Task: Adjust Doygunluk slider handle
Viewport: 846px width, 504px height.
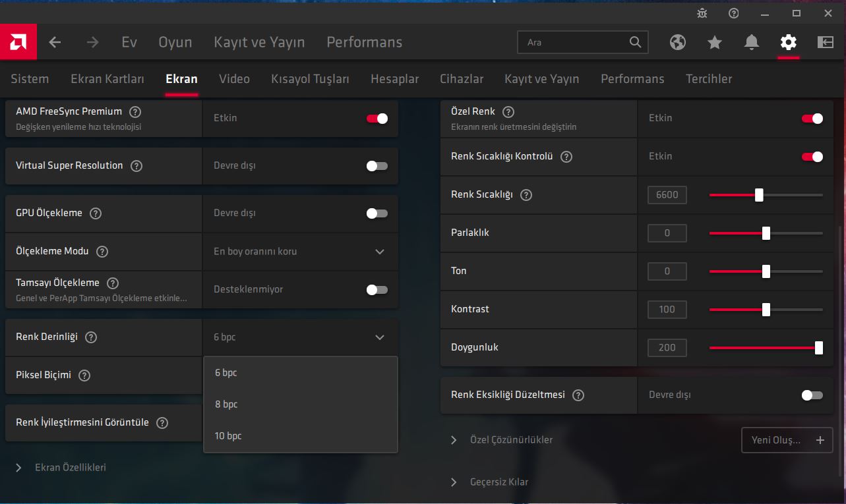Action: tap(819, 348)
